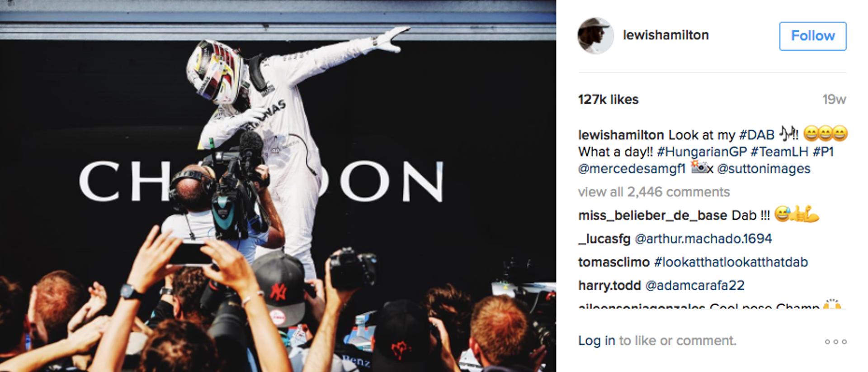Open lewishamilton username in the header
868x372 pixels.
tap(665, 35)
